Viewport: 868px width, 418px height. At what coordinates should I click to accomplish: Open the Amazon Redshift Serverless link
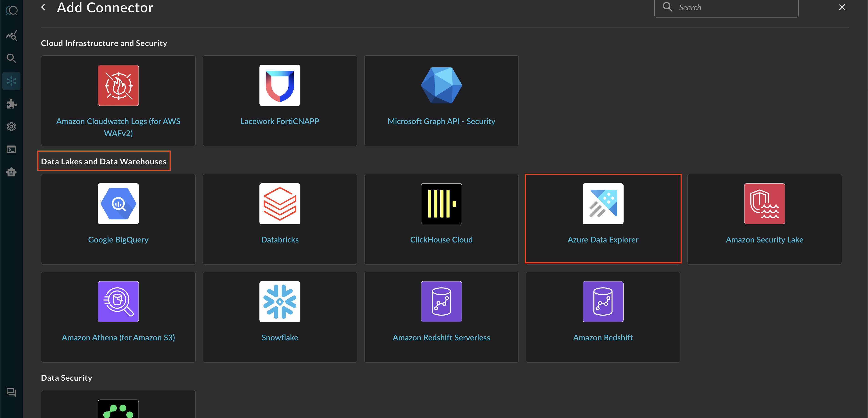(x=441, y=337)
